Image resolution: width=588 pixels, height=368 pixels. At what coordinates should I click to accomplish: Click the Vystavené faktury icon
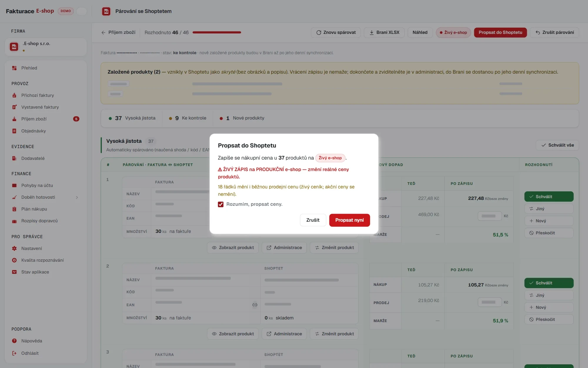(14, 107)
